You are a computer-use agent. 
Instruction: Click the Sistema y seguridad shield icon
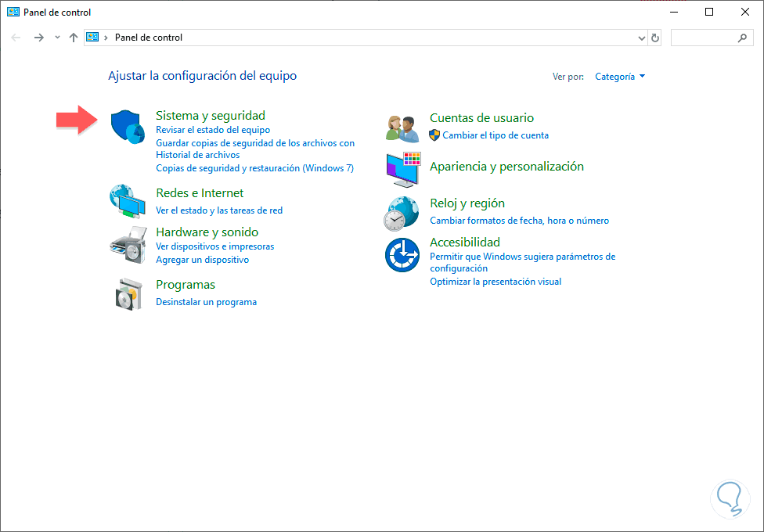pos(126,126)
